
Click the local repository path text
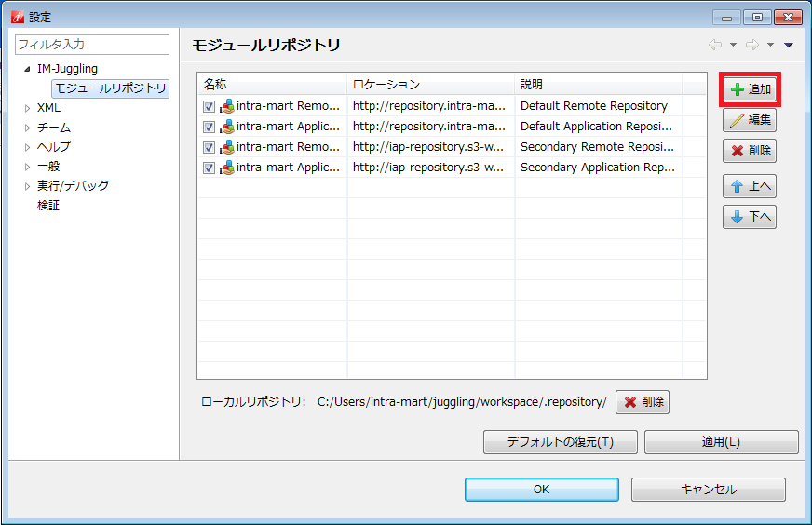462,402
